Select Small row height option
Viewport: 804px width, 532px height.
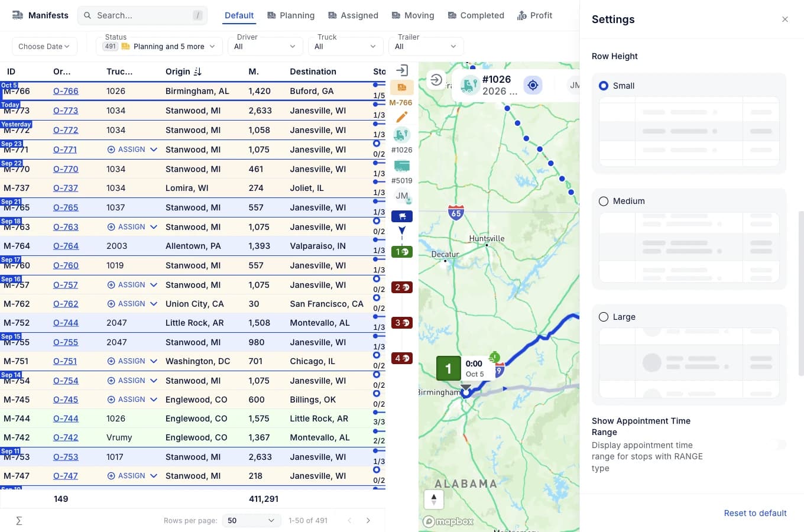click(604, 86)
